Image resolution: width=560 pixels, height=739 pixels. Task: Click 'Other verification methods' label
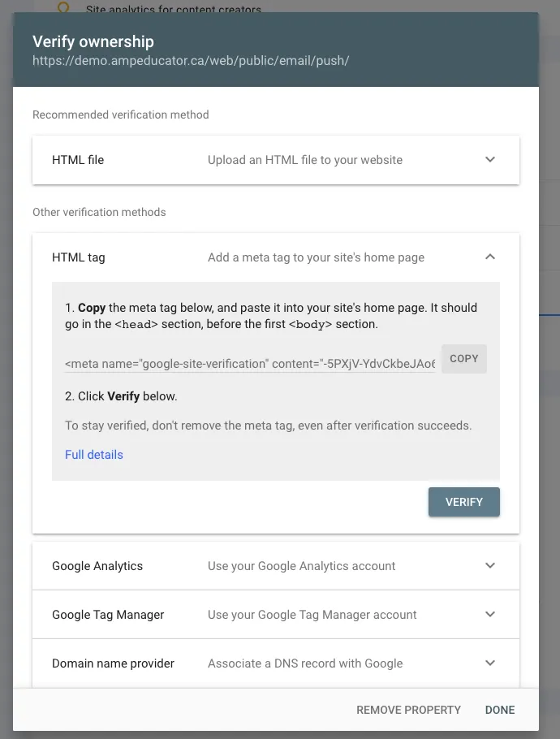coord(99,212)
